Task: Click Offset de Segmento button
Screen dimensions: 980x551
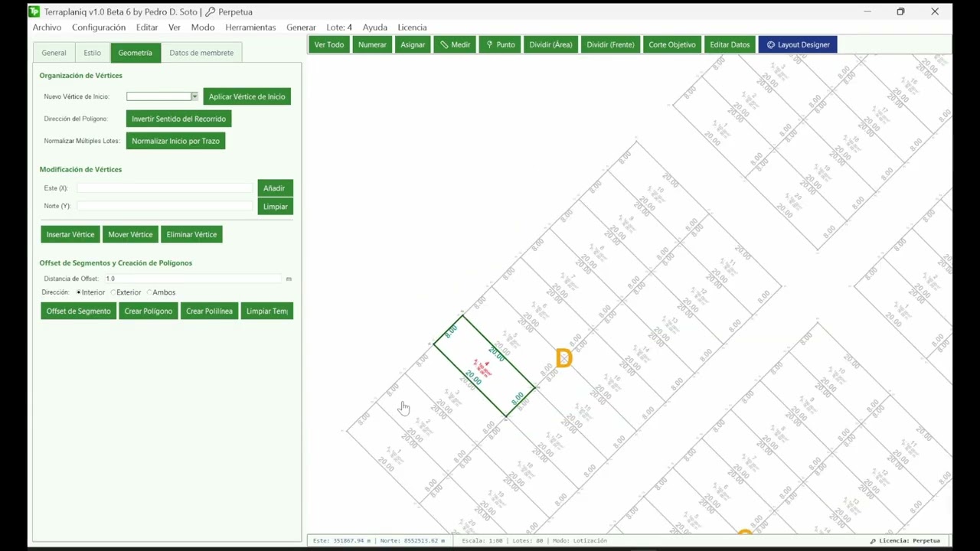Action: 78,311
